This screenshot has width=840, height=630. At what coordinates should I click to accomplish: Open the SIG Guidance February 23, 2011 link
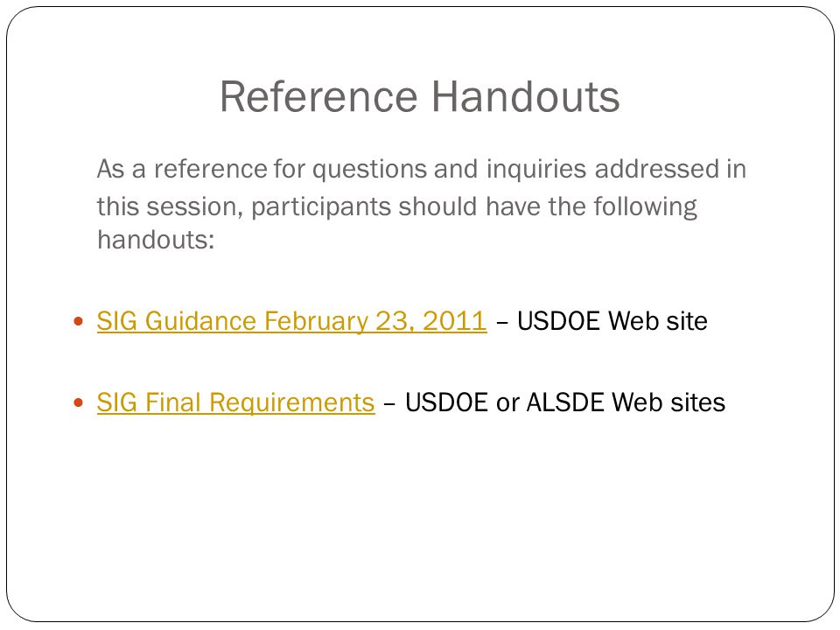point(292,321)
